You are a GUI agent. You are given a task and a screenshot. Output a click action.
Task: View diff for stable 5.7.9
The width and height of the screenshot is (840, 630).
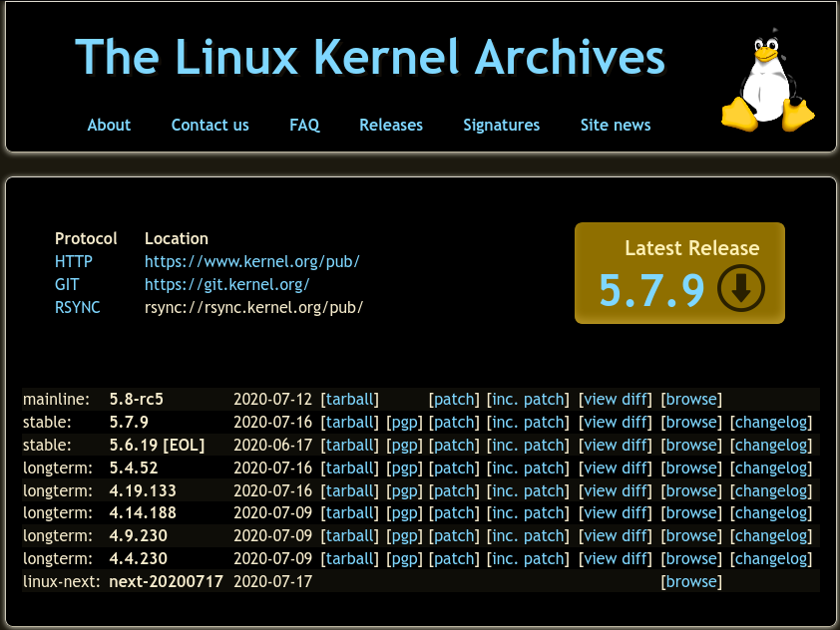[615, 422]
